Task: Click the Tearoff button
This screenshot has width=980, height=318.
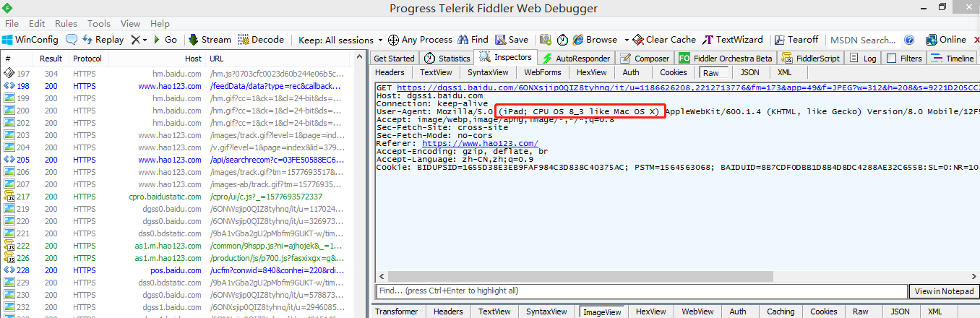Action: coord(796,40)
